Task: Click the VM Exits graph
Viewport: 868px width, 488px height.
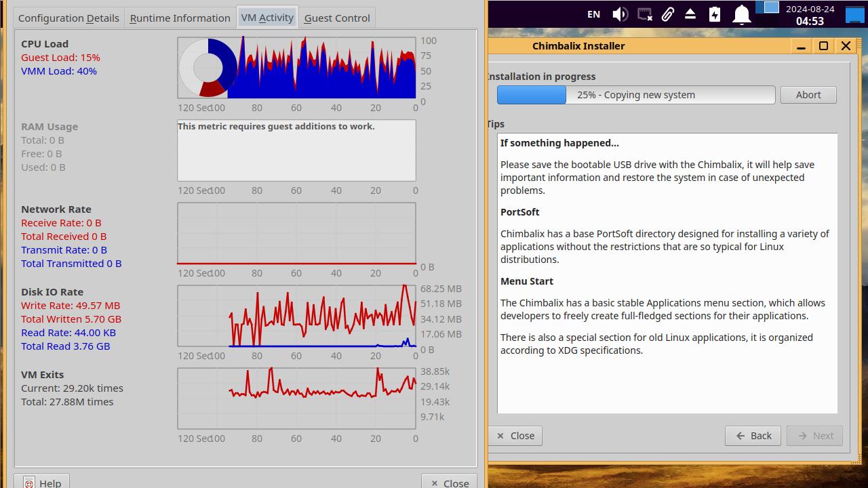Action: point(297,399)
